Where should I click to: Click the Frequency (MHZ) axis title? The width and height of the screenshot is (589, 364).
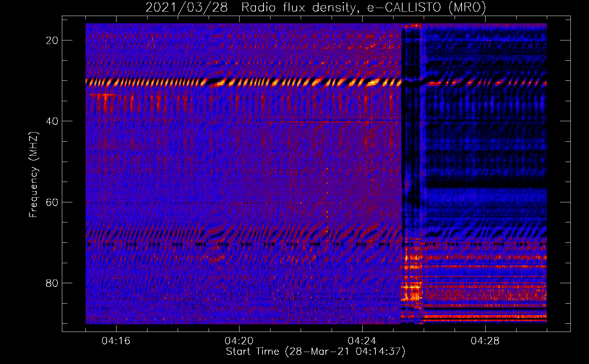point(33,174)
